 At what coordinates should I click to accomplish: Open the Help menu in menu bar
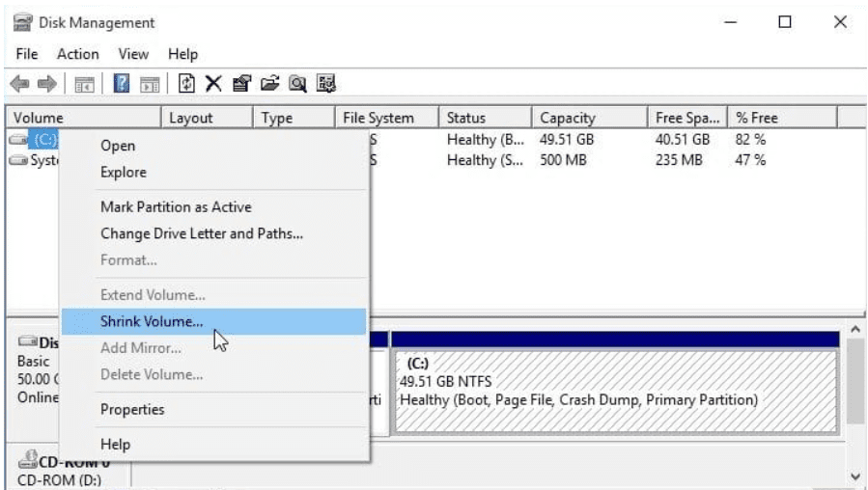click(182, 54)
